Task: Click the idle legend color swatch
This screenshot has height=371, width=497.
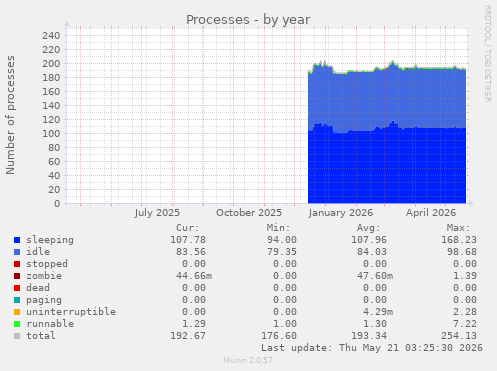Action: pyautogui.click(x=17, y=252)
